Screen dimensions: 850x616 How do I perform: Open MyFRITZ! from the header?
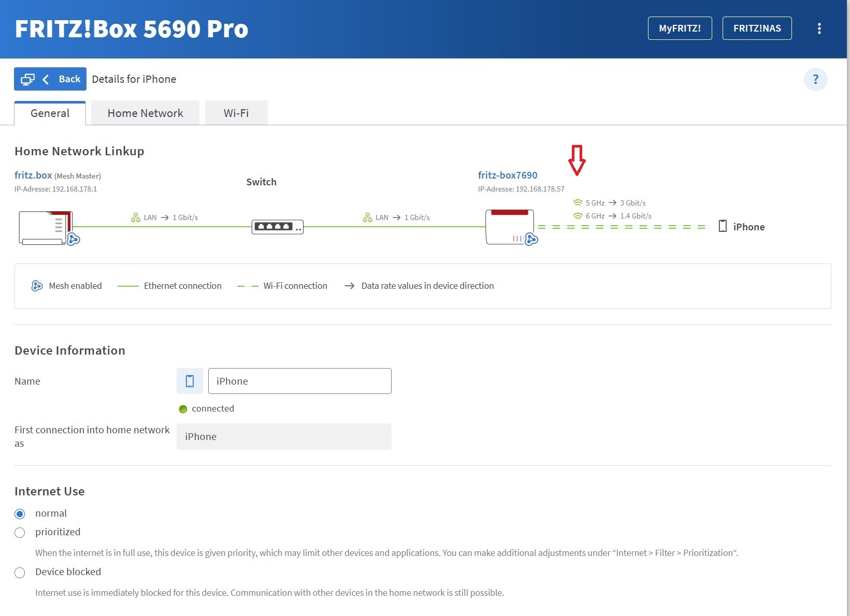tap(680, 28)
